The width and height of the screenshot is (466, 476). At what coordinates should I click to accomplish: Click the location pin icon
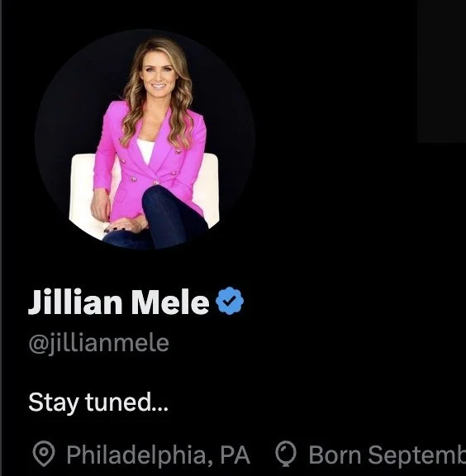pyautogui.click(x=44, y=454)
